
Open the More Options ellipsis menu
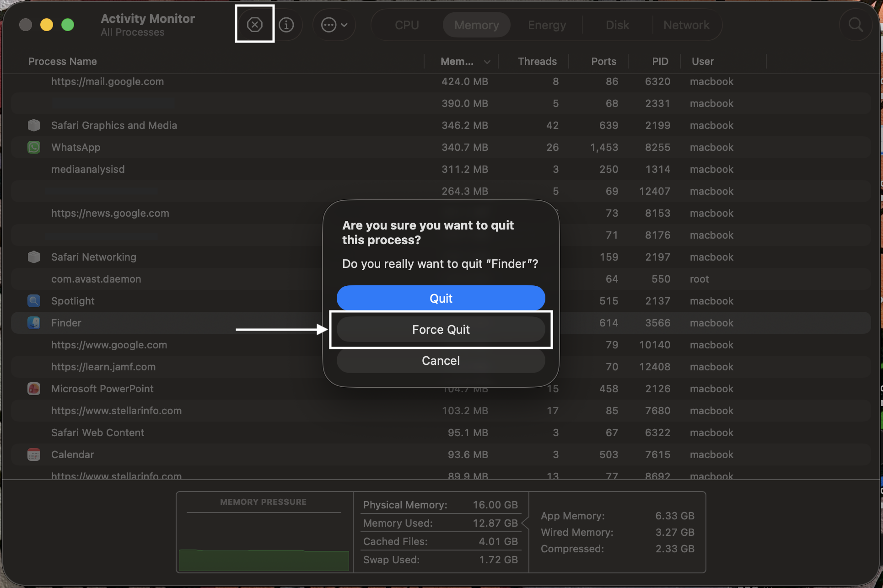334,24
